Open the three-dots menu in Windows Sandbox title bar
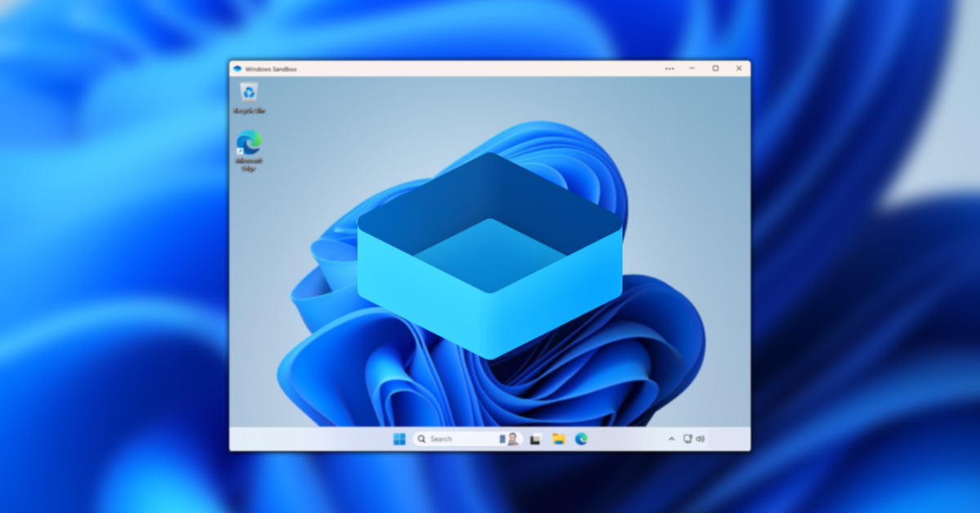 (670, 69)
